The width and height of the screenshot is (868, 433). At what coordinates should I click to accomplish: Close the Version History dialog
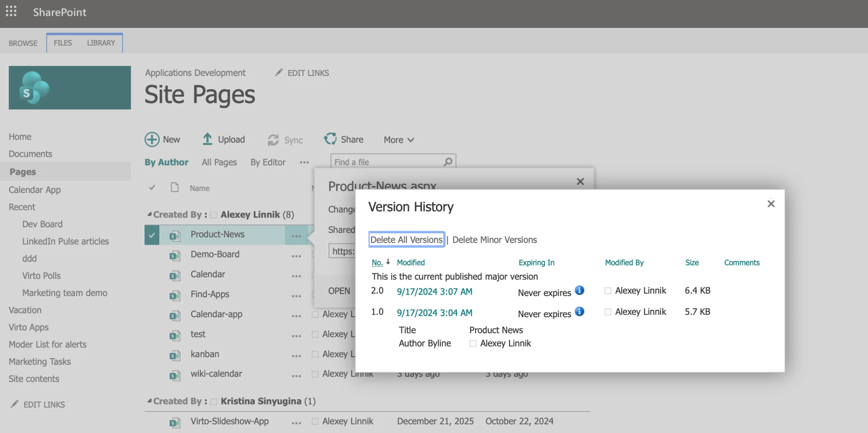[x=771, y=204]
